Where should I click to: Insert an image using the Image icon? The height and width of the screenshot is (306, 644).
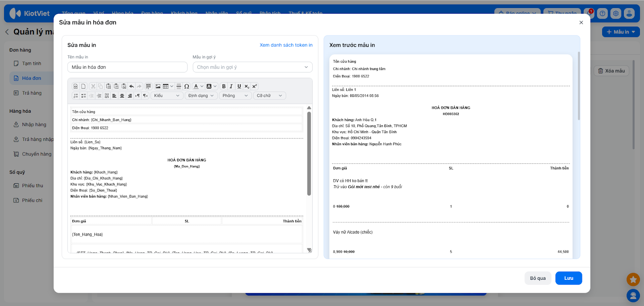coord(158,86)
